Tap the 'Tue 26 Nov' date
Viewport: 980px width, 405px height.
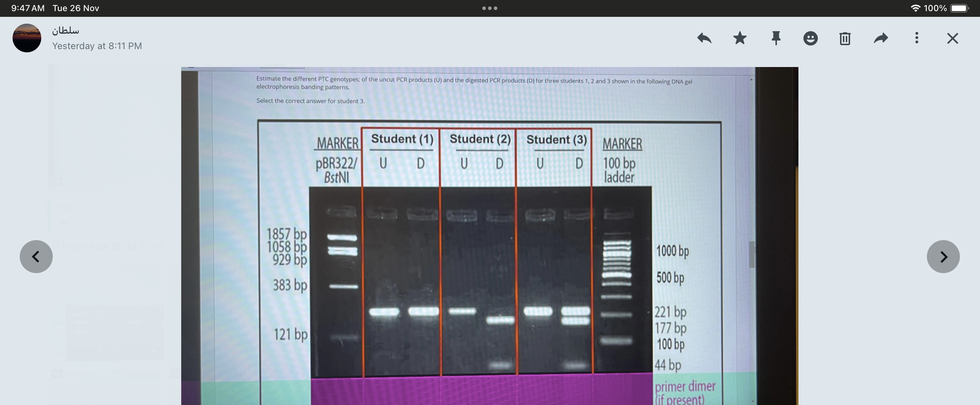[x=76, y=8]
